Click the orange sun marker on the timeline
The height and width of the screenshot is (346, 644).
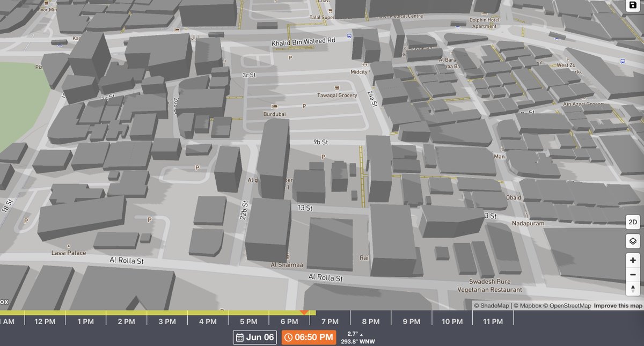tap(304, 311)
